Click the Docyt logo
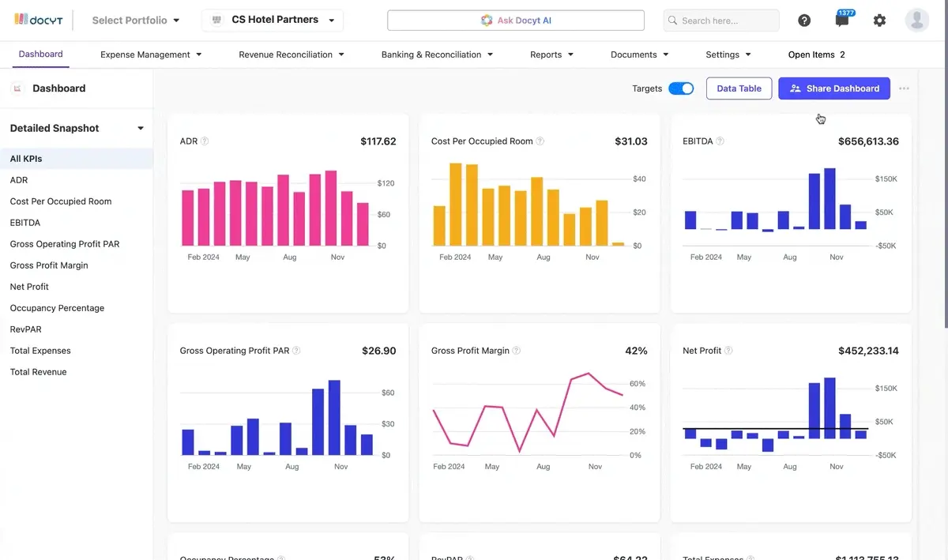948x560 pixels. pyautogui.click(x=39, y=20)
